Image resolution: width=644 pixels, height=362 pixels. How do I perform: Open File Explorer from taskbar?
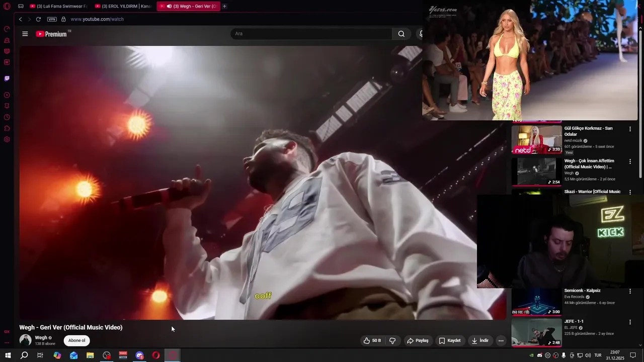tap(90, 355)
